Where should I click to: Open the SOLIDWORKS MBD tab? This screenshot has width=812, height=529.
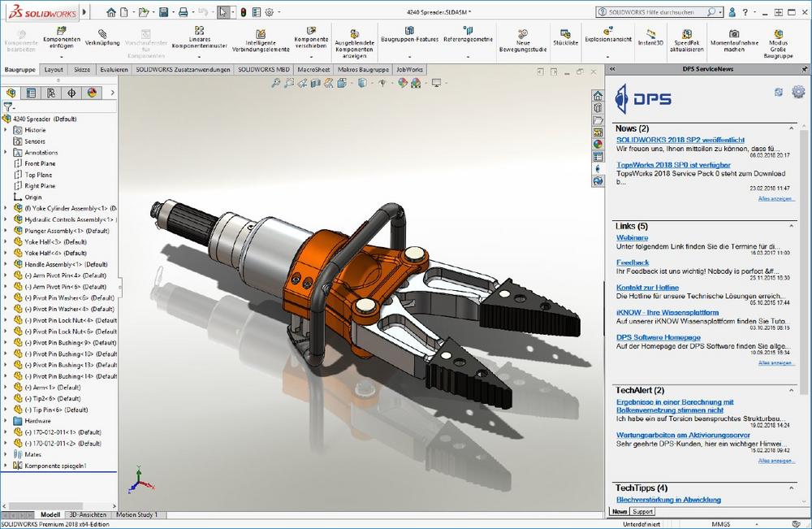264,69
